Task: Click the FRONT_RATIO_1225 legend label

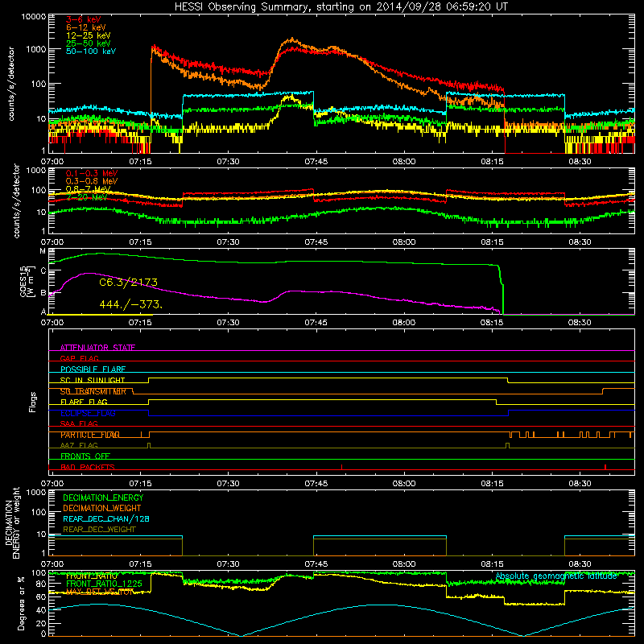Action: pos(104,584)
